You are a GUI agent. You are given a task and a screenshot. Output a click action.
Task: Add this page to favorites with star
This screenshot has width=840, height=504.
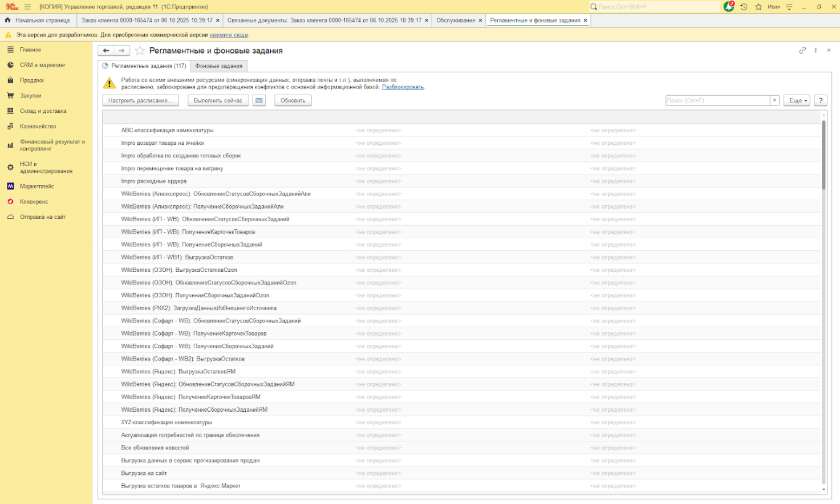(x=140, y=51)
